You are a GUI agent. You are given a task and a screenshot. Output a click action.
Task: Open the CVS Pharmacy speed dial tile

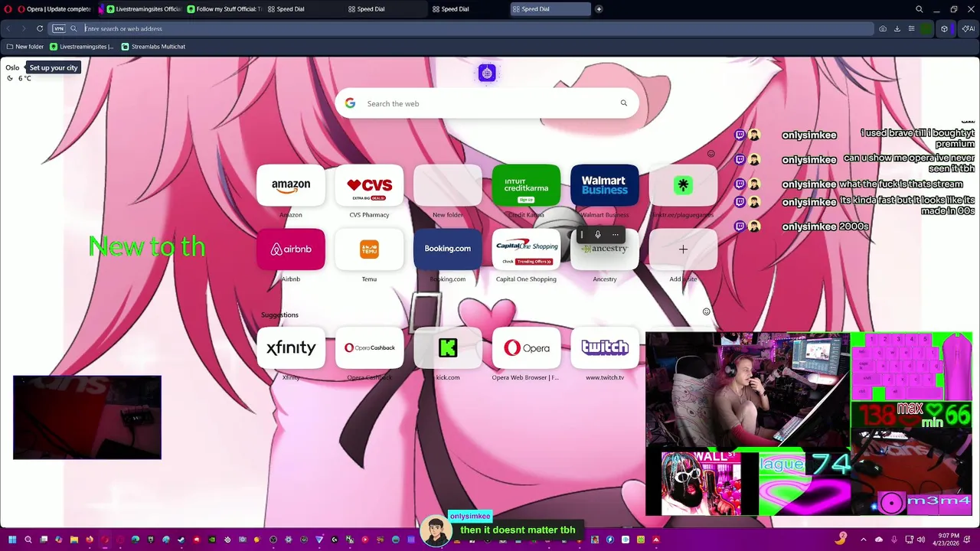[x=369, y=185]
